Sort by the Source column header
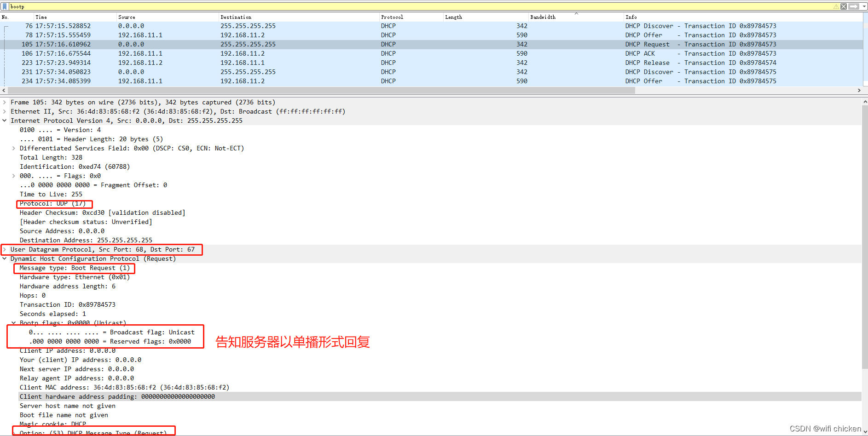 [x=167, y=17]
